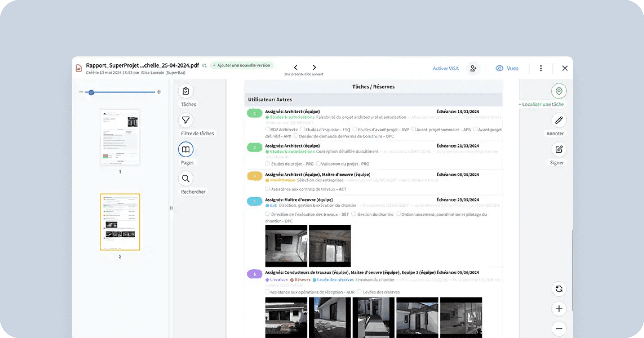
Task: Go to next document chevron
Action: click(314, 67)
